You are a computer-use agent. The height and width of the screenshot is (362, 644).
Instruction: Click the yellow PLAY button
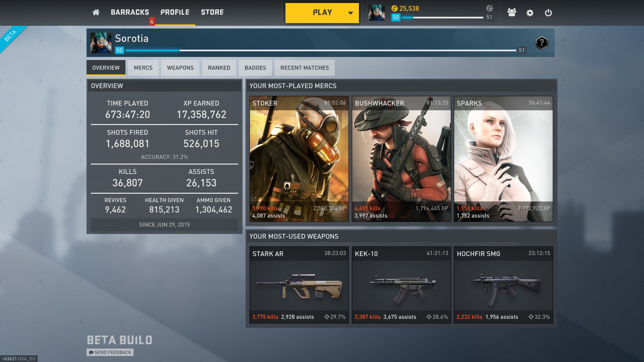[322, 13]
